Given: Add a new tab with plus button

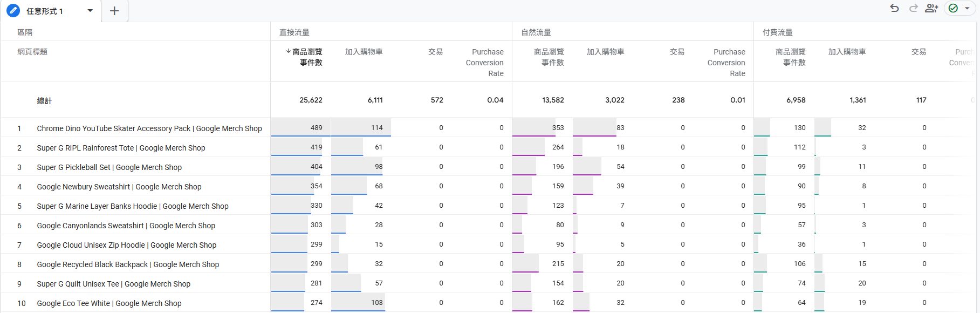Looking at the screenshot, I should 114,11.
